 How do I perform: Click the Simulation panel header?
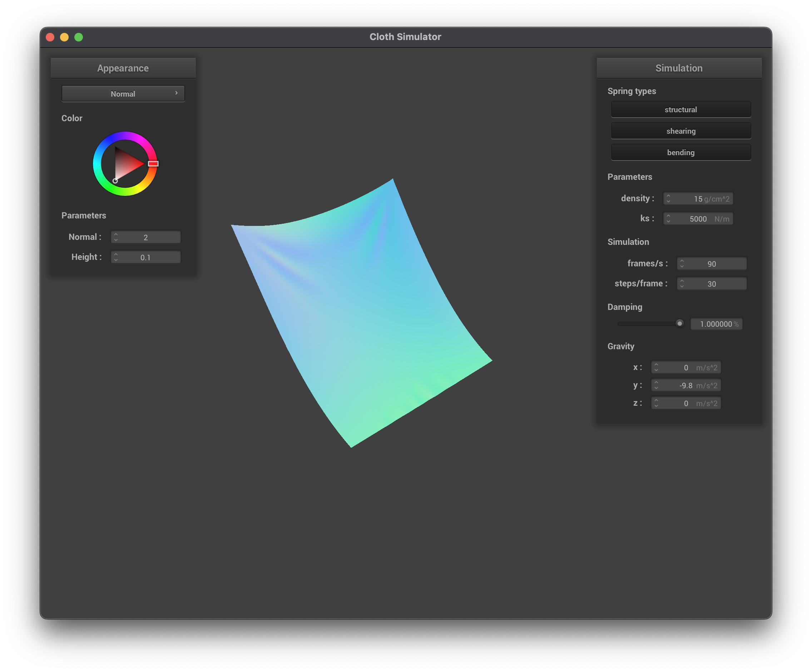coord(679,68)
